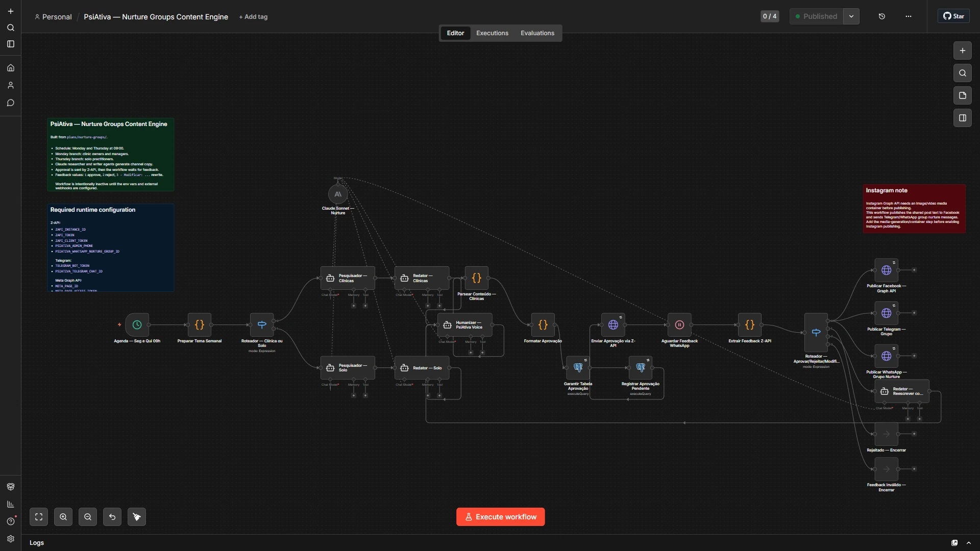Select the Publicar WhatsApp Grupo Nurture node
Viewport: 980px width, 551px height.
pyautogui.click(x=887, y=356)
